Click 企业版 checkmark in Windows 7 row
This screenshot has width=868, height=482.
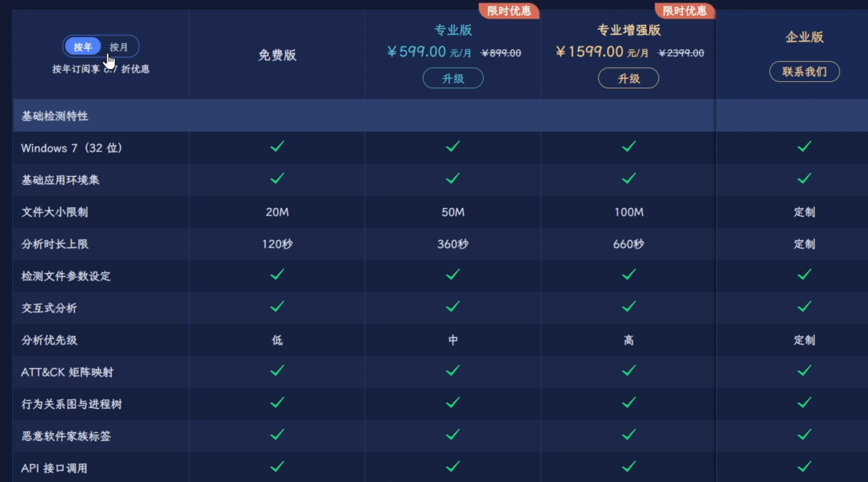(805, 146)
